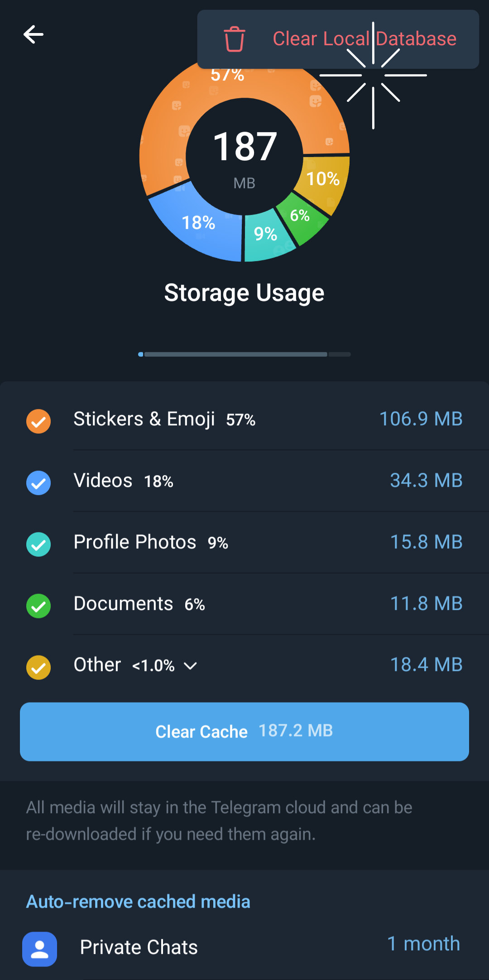489x980 pixels.
Task: Tap the Private Chats person icon
Action: click(40, 949)
